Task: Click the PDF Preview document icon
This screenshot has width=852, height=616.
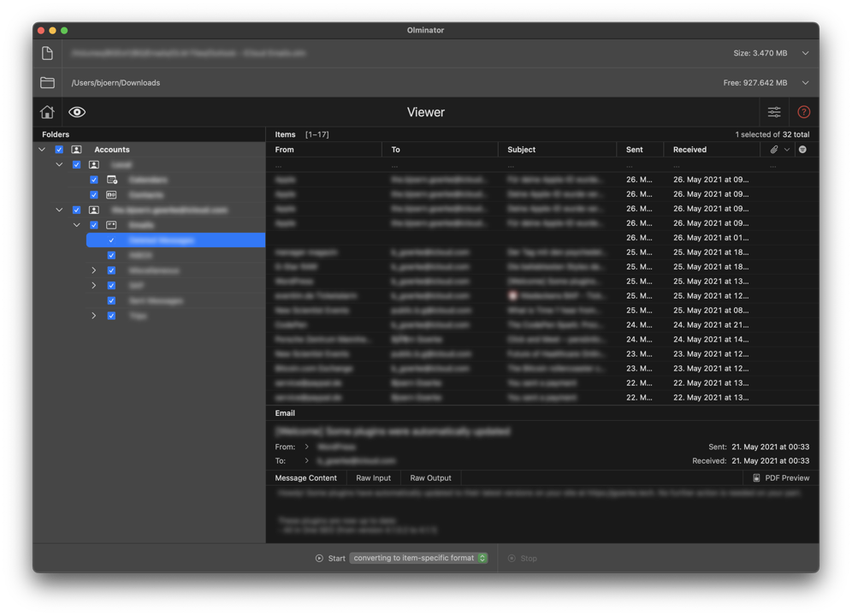Action: [756, 478]
